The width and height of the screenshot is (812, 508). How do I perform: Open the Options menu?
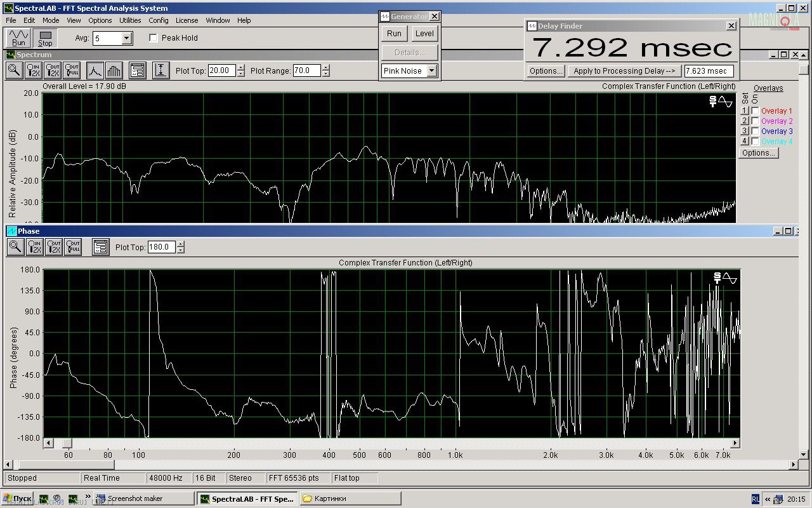(100, 20)
